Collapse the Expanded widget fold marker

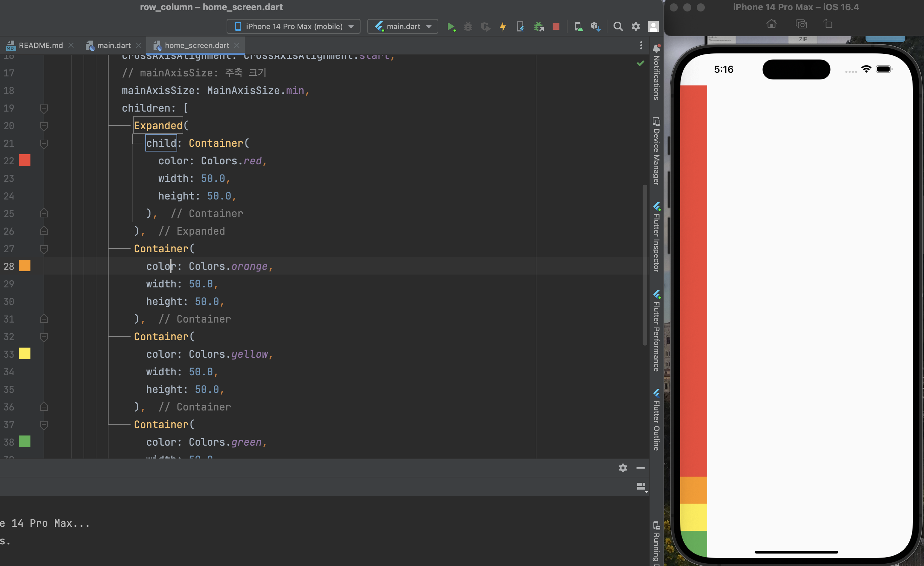pyautogui.click(x=44, y=126)
